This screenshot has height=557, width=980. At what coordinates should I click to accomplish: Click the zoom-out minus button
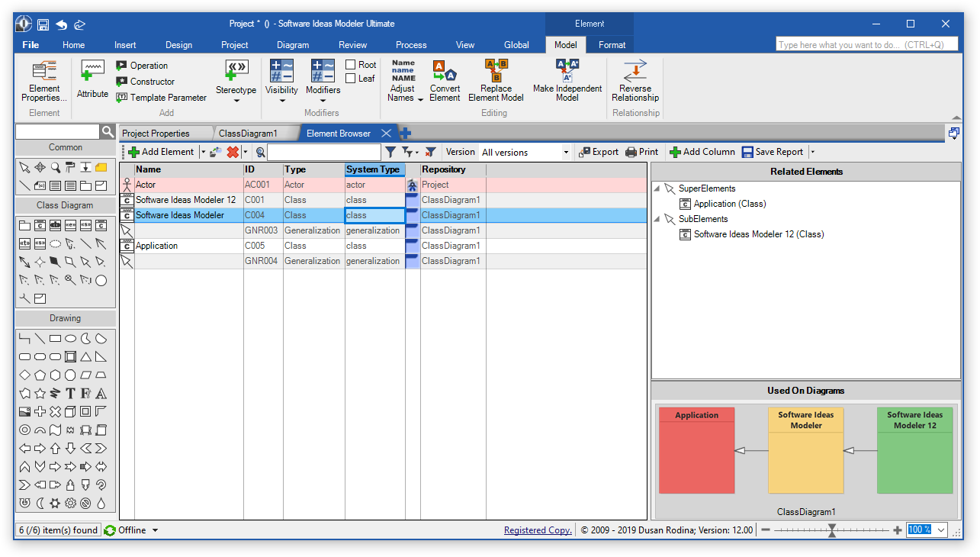point(765,530)
